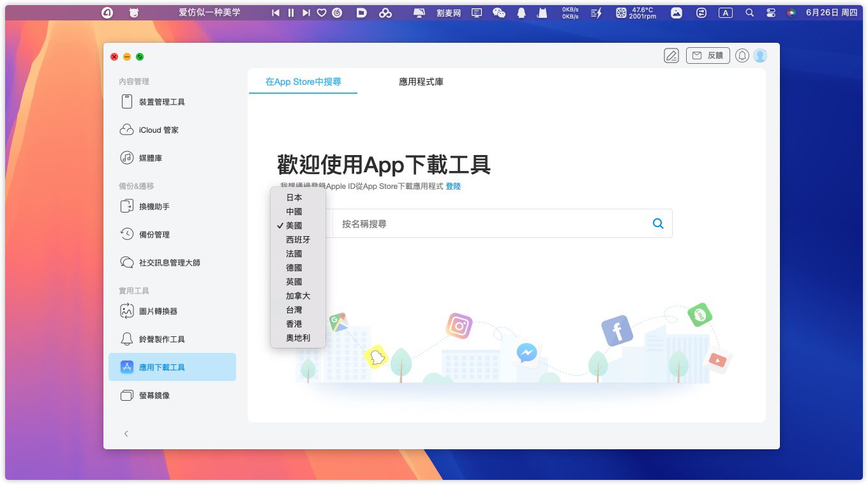Go to 備份管理 backup manager

coord(154,235)
